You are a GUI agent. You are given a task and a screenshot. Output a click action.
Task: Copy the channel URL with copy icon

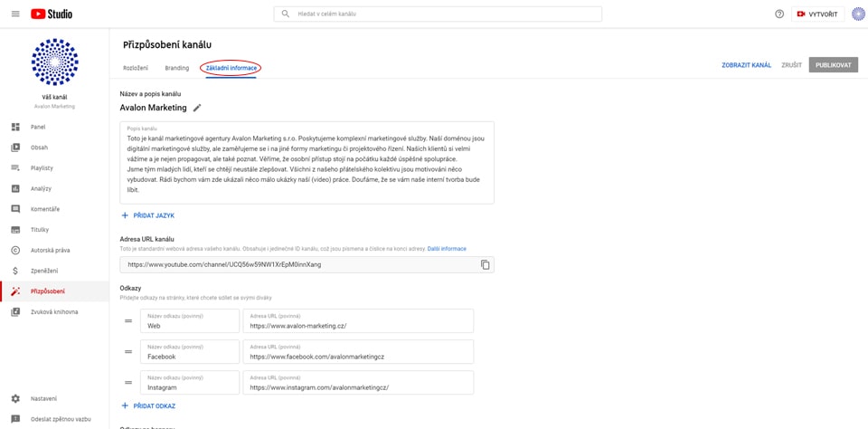pyautogui.click(x=485, y=265)
